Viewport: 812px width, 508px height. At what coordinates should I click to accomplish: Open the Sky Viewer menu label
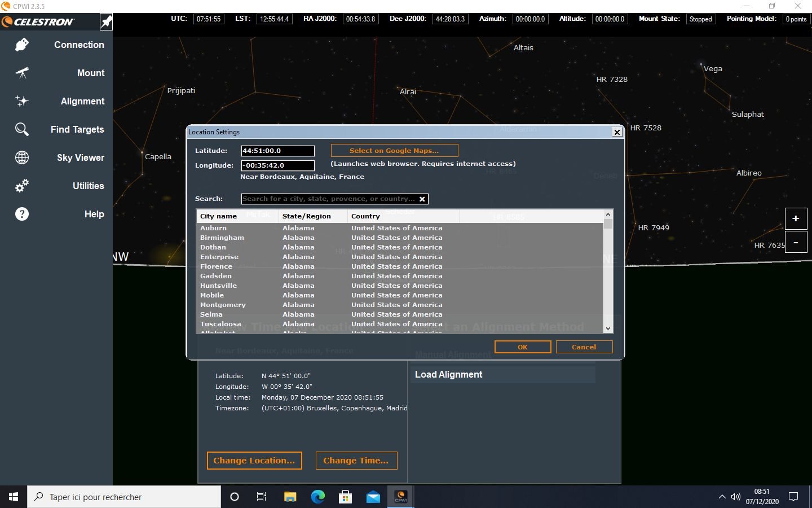click(x=81, y=157)
